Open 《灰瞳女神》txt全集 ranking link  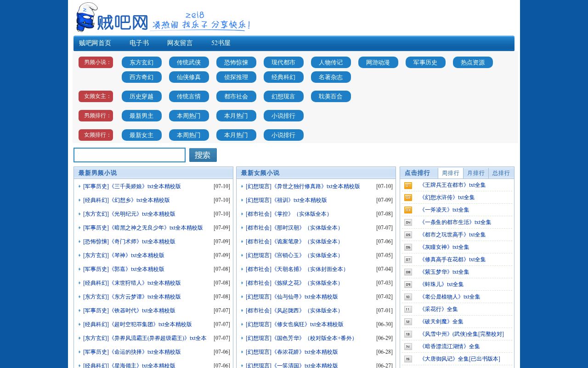(x=444, y=247)
